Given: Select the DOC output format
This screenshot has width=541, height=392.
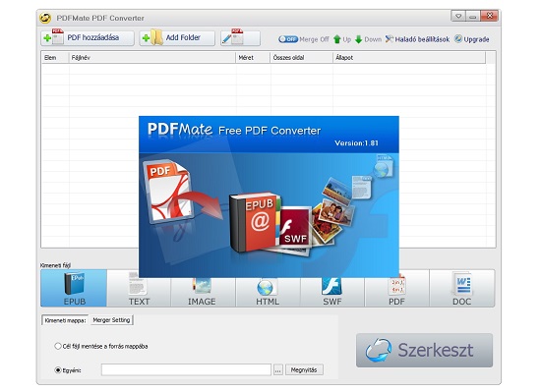Looking at the screenshot, I should [462, 288].
